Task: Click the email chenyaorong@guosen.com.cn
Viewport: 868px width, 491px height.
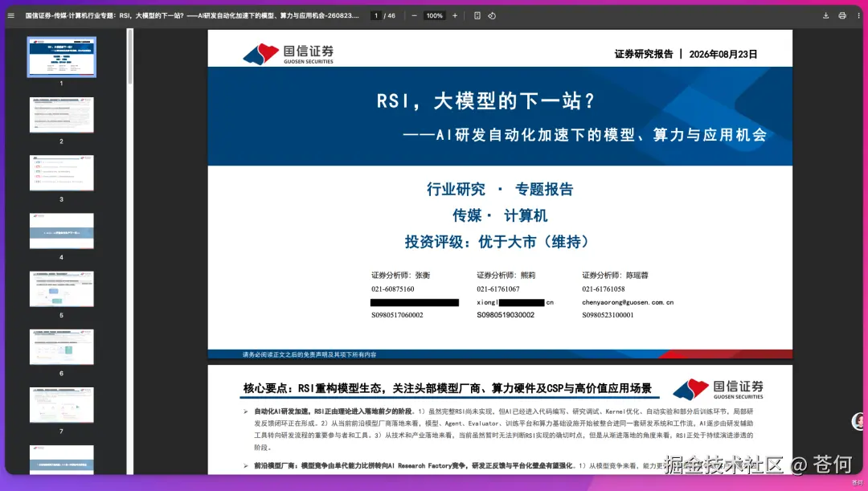Action: click(x=628, y=302)
